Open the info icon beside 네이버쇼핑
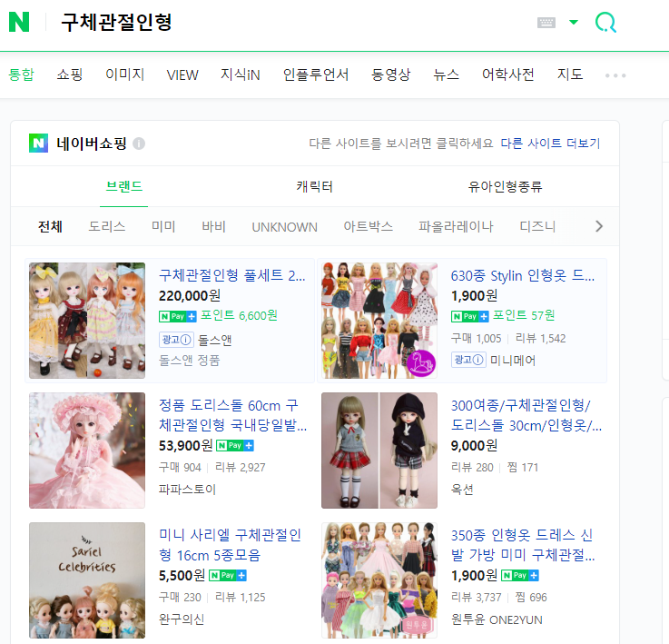The width and height of the screenshot is (669, 644). coord(139,144)
